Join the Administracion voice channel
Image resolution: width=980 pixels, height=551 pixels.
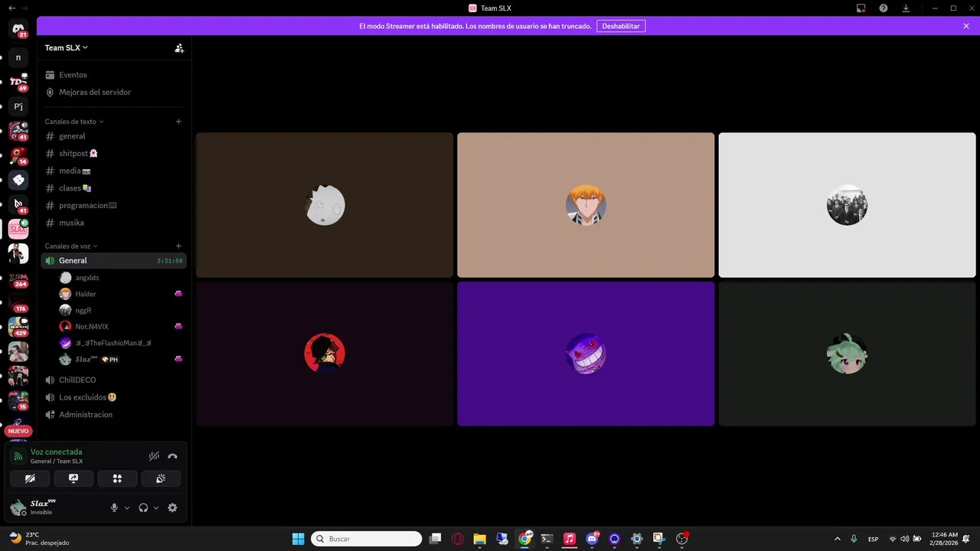(113, 415)
